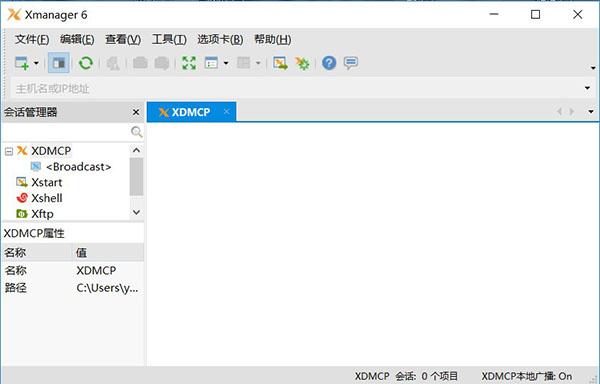The height and width of the screenshot is (384, 600).
Task: Select the XDMCP name value cell
Action: click(x=96, y=270)
